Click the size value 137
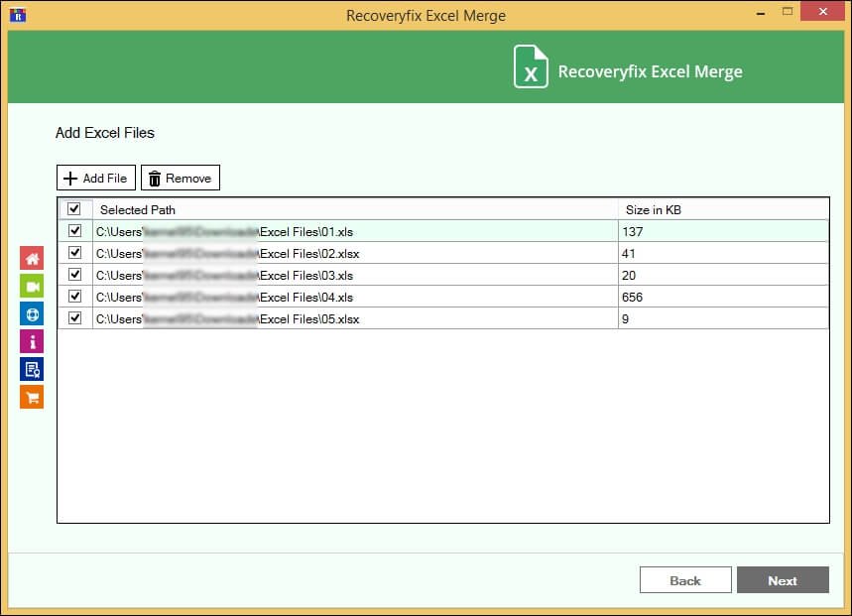The width and height of the screenshot is (852, 616). [633, 232]
